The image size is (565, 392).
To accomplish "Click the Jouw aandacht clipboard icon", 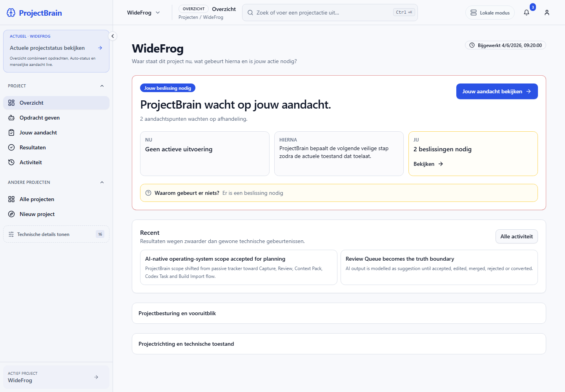I will pos(11,132).
